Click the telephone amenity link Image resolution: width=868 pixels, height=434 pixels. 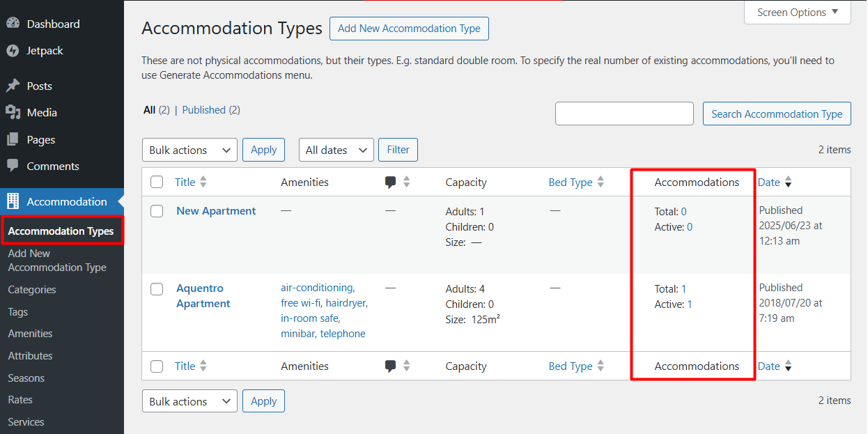[343, 334]
